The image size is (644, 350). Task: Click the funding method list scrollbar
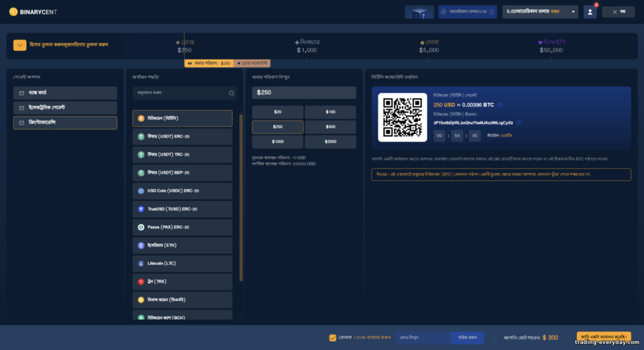(241, 198)
